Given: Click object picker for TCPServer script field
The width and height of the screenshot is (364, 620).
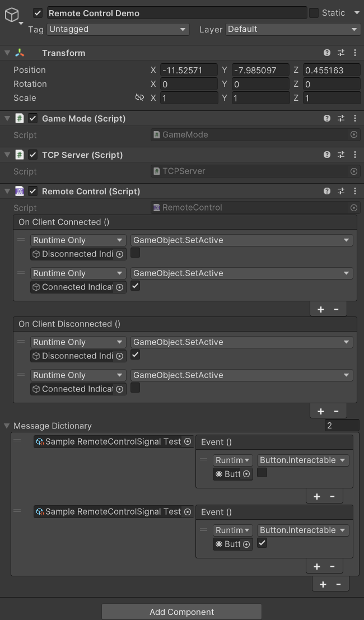Looking at the screenshot, I should point(354,171).
